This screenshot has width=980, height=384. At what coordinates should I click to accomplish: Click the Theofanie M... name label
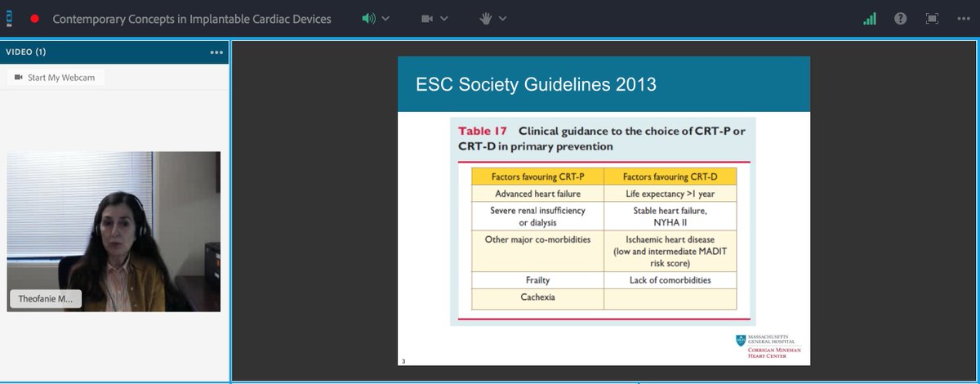click(x=46, y=300)
